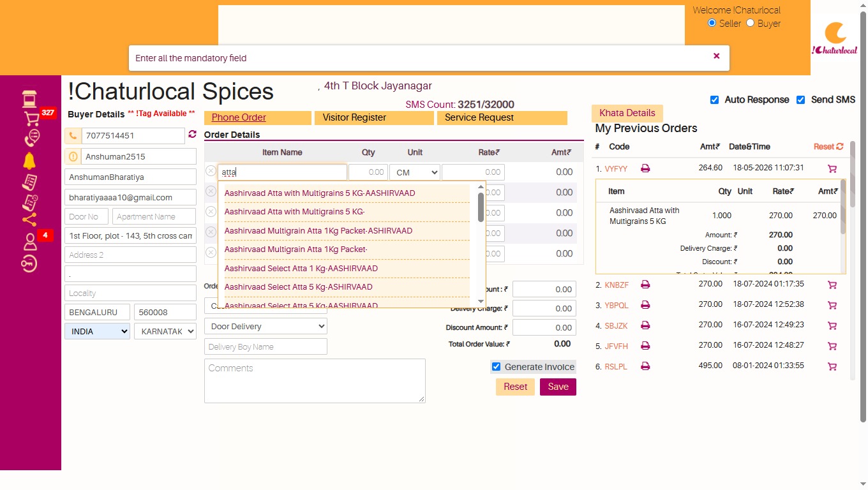
Task: Click the suggestion list scrollbar
Action: coord(481,207)
